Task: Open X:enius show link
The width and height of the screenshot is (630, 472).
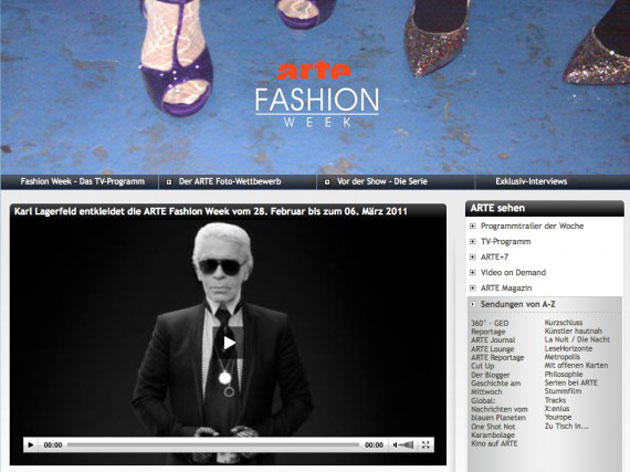Action: point(557,409)
